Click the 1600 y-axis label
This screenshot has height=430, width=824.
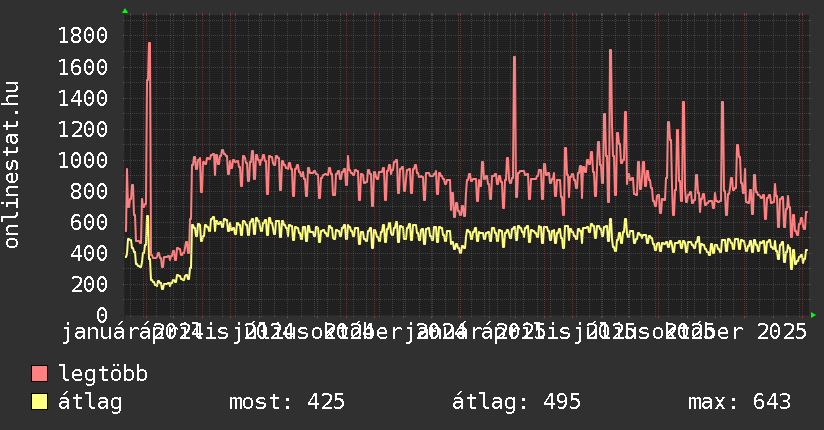click(x=83, y=67)
